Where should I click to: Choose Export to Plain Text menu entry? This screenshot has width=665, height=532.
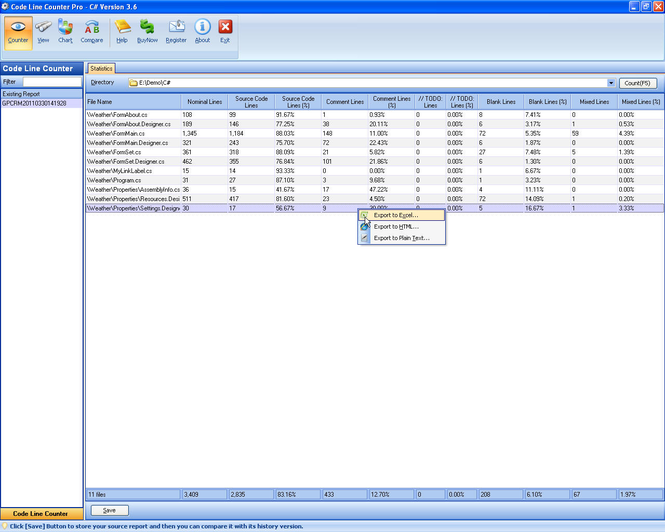[402, 238]
